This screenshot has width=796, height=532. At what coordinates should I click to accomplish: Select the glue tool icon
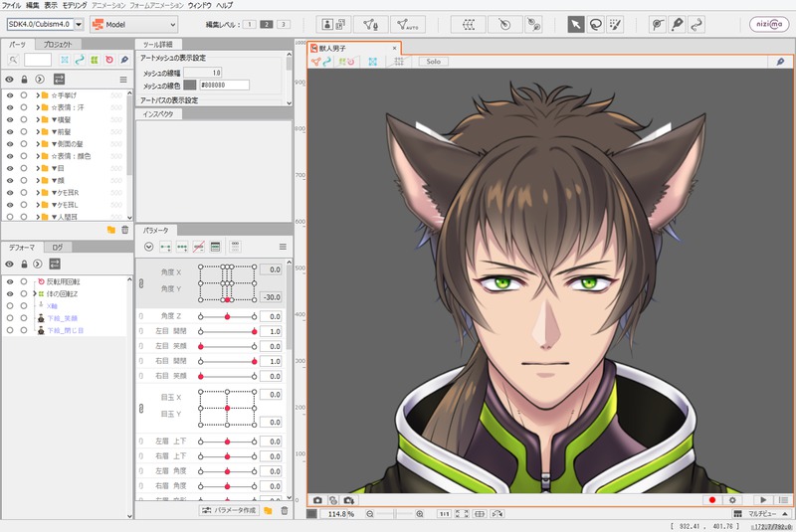point(658,24)
